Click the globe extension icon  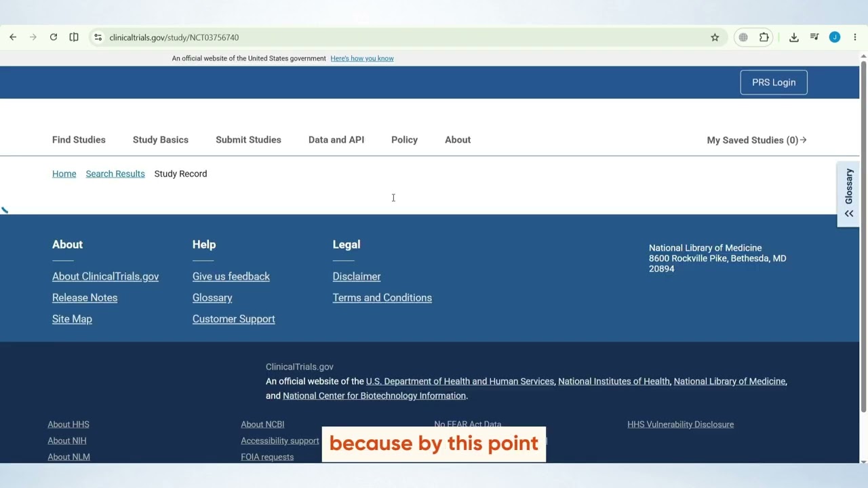(743, 37)
